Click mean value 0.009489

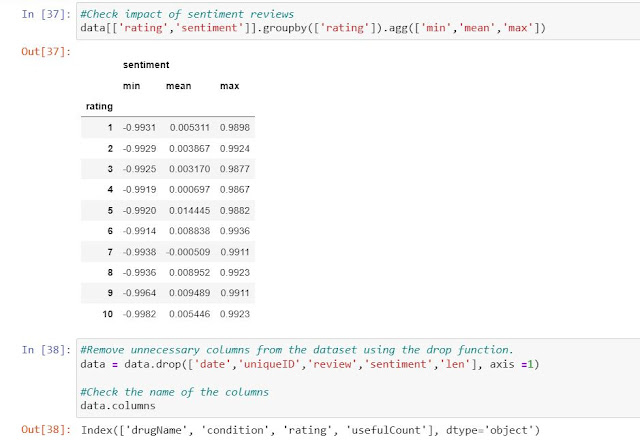pos(189,293)
